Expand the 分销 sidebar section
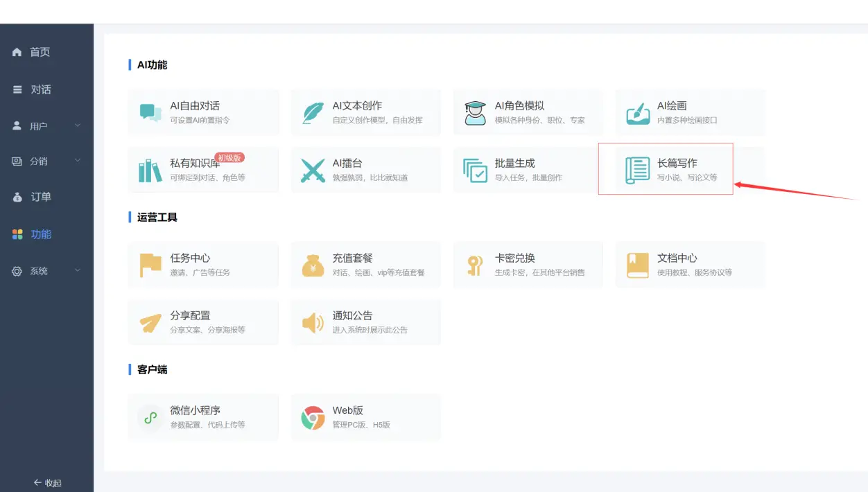 [x=40, y=161]
